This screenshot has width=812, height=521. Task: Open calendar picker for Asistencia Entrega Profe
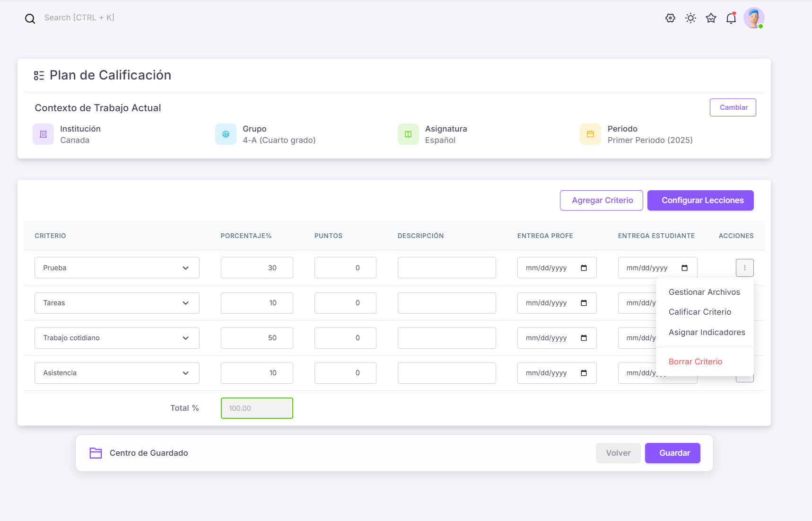pos(584,373)
